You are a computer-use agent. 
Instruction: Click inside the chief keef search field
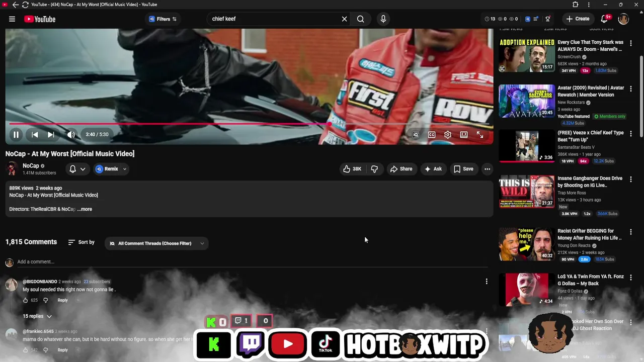coord(274,19)
